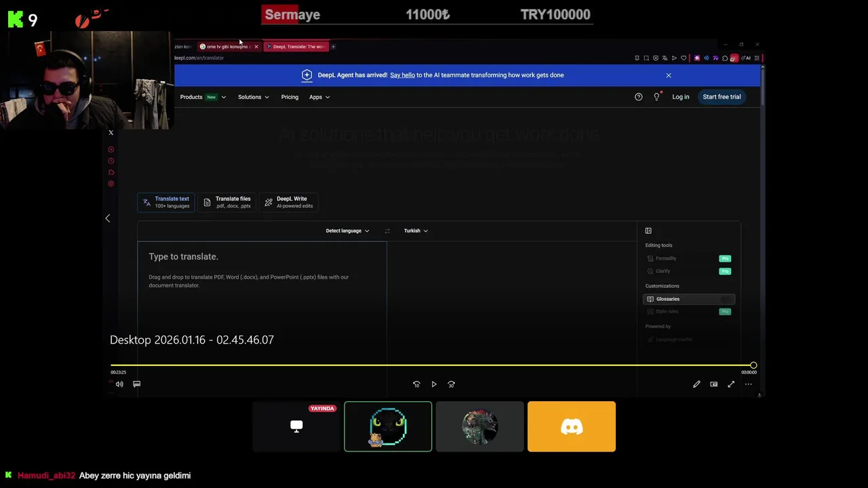The width and height of the screenshot is (868, 488).
Task: Click the video timeline end handle
Action: [753, 365]
